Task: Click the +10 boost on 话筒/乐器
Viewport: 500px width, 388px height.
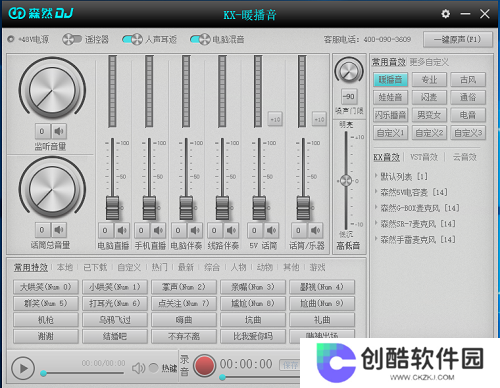Action: (x=319, y=119)
